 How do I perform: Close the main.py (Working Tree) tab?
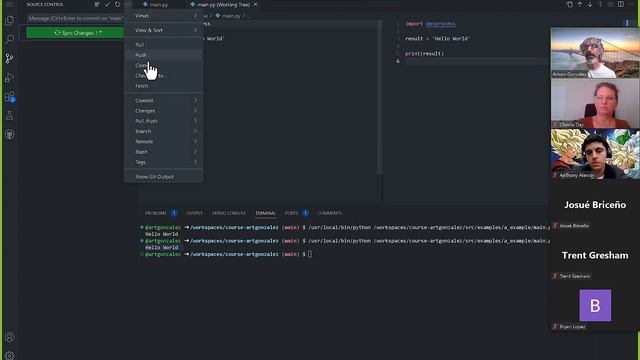[x=256, y=4]
